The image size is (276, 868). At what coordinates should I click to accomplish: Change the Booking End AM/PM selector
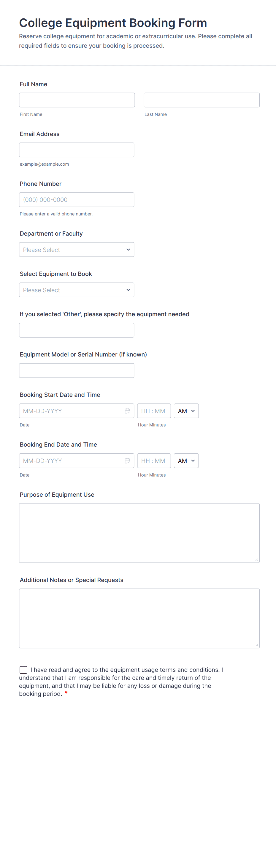[186, 461]
